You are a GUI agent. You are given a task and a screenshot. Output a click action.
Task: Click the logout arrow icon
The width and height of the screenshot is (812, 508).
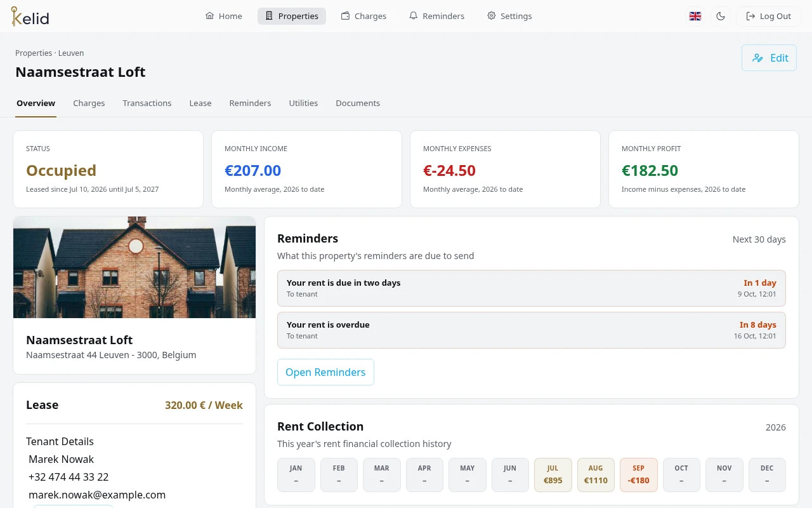[x=750, y=16]
